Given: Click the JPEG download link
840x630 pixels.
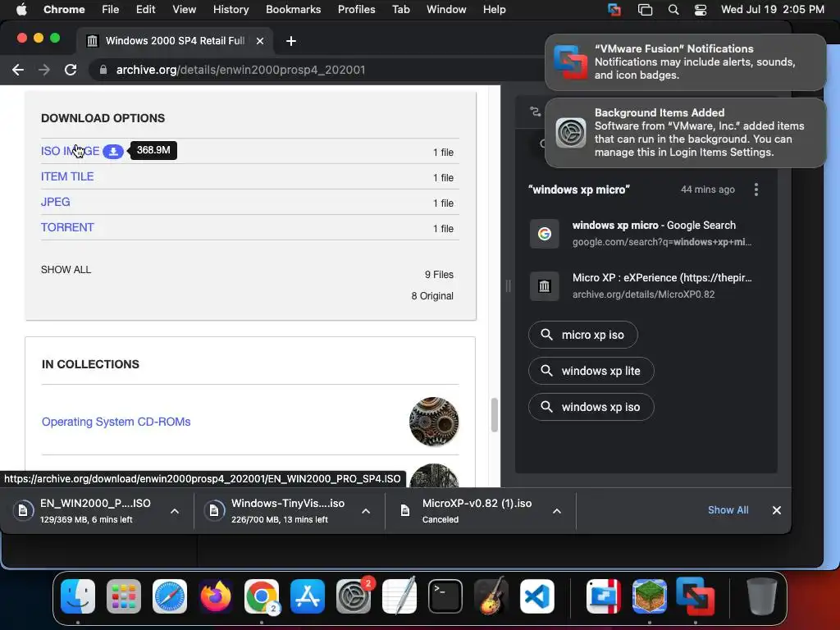Looking at the screenshot, I should pos(56,202).
